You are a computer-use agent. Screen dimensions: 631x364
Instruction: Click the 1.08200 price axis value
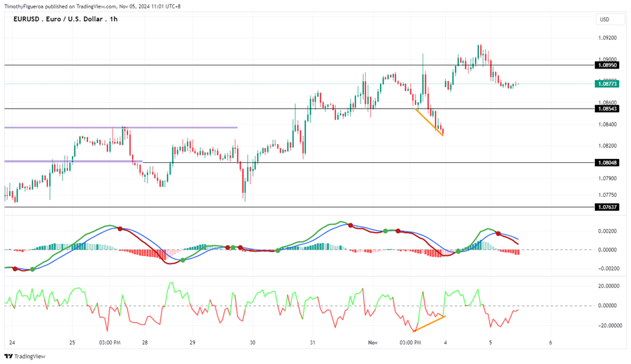coord(607,146)
